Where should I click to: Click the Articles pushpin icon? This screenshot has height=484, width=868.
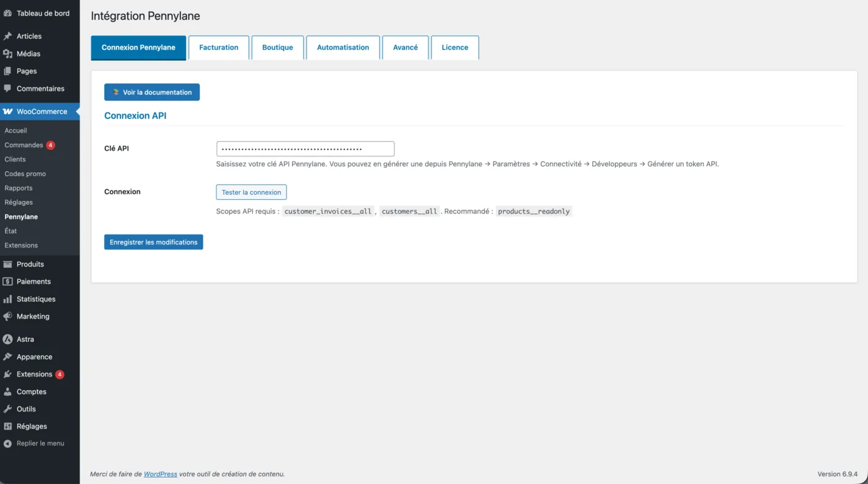coord(7,36)
